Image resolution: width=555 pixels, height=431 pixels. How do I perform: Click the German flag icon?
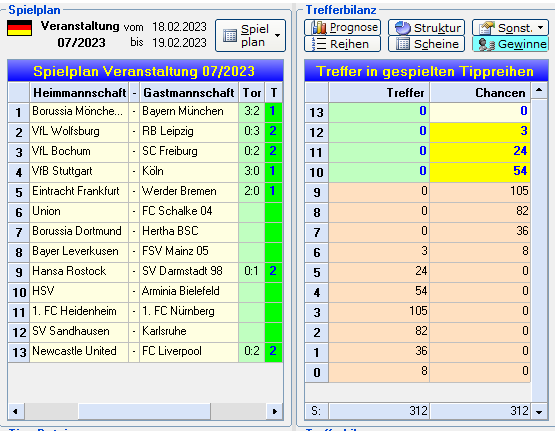(x=19, y=28)
